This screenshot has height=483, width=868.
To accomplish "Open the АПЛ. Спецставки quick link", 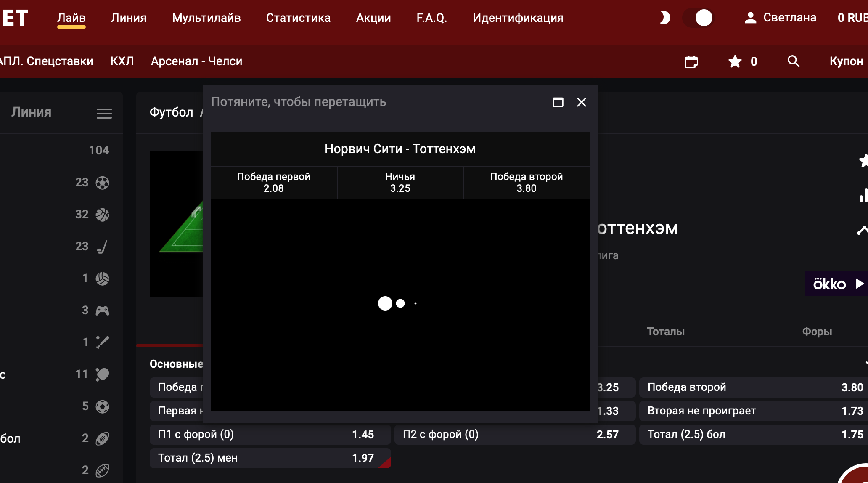I will [x=47, y=61].
